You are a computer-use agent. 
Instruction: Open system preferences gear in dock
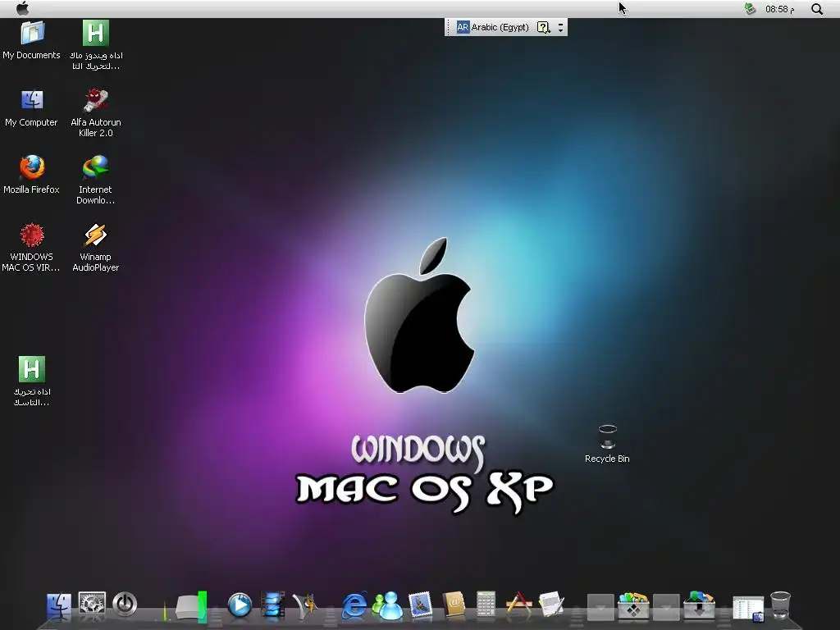[92, 605]
